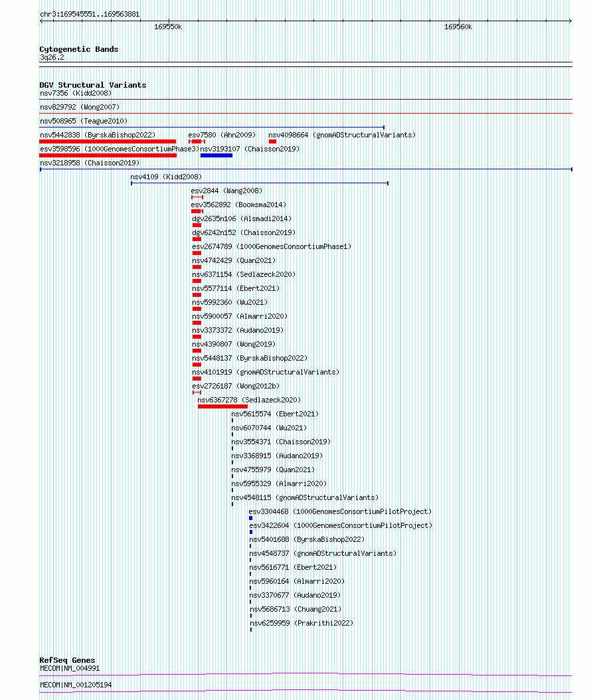Viewport: 591px width, 700px height.
Task: Click nsv3218958 (Chaisson2019) label
Action: coord(90,163)
